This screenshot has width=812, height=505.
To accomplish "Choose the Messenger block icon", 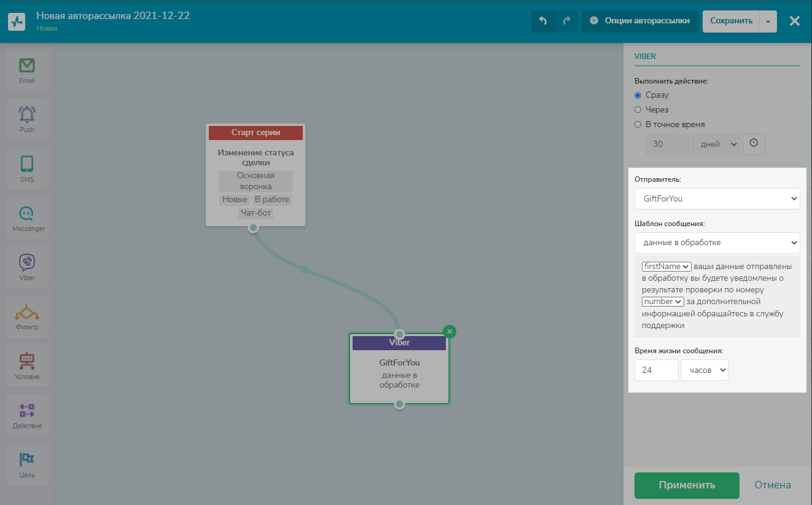I will pyautogui.click(x=27, y=218).
